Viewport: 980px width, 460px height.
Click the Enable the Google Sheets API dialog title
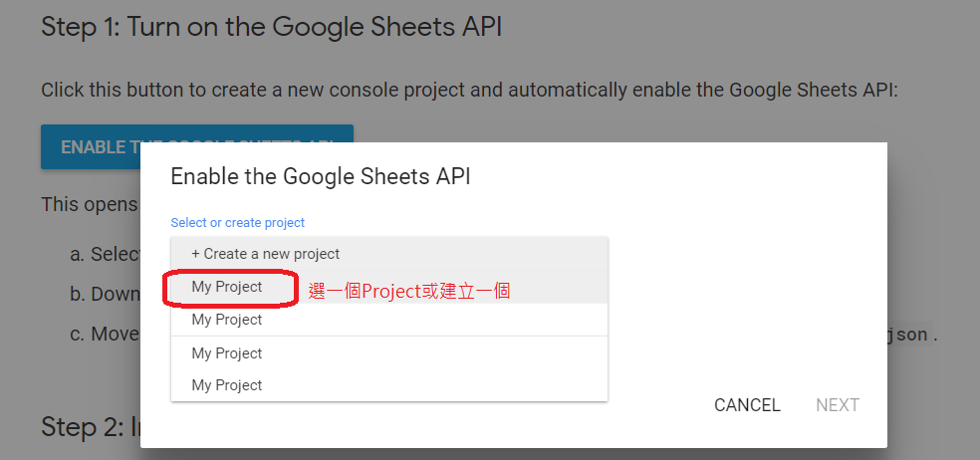click(320, 177)
